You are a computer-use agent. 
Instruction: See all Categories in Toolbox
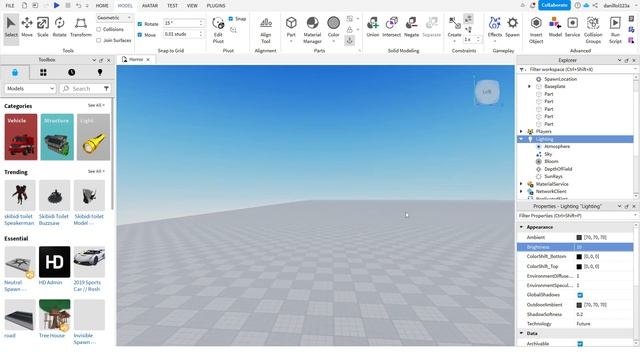click(x=96, y=105)
